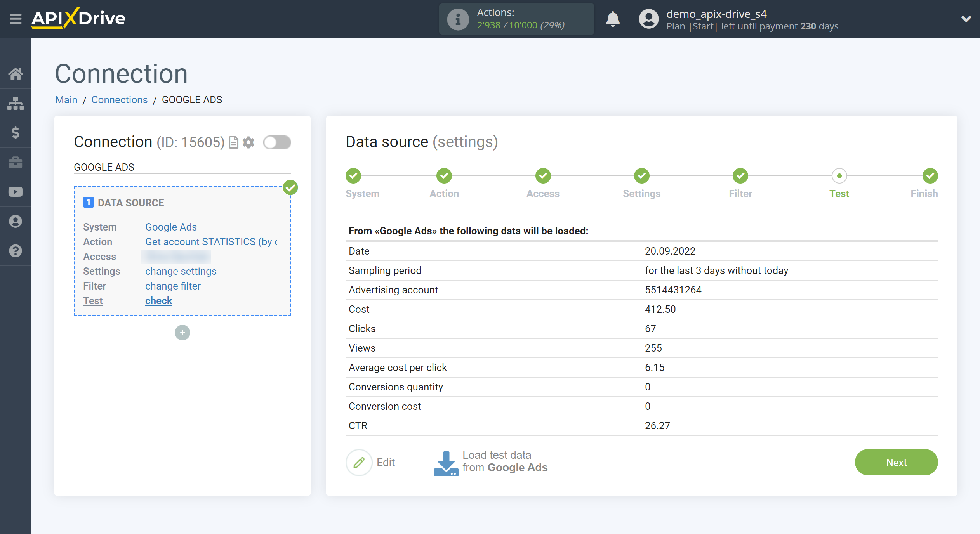Open the briefcase services icon
980x534 pixels.
16,162
